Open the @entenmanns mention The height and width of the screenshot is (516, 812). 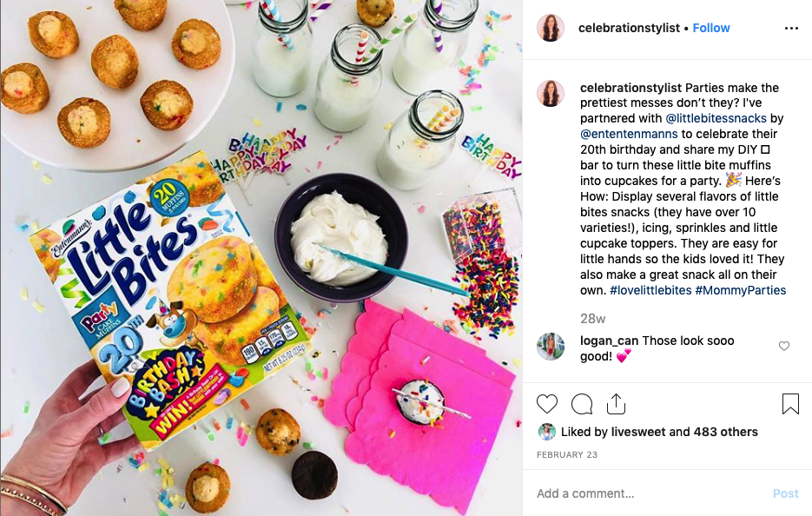pos(629,134)
